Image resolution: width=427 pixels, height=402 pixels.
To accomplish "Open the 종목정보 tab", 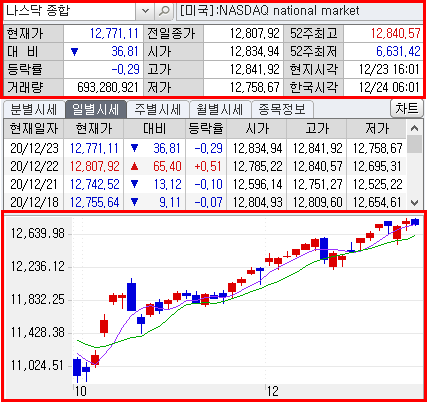I will tap(282, 109).
